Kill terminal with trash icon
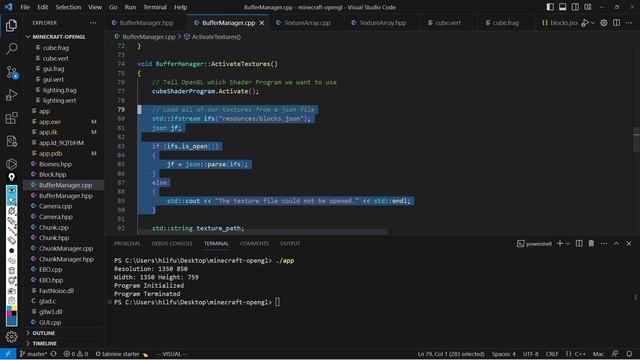This screenshot has height=360, width=640. tap(591, 243)
